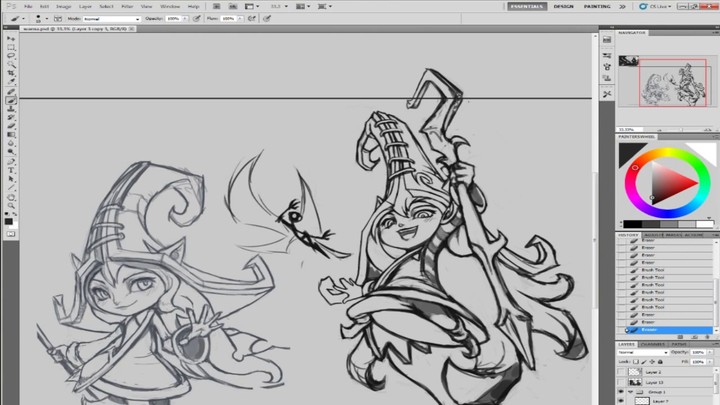Click the foreground color swatch
The image size is (720, 405).
8,221
